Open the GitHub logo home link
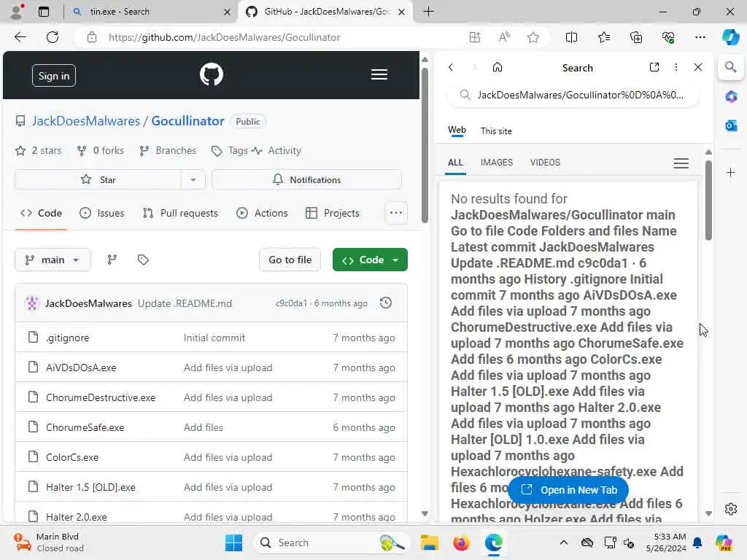This screenshot has height=560, width=747. [x=211, y=74]
